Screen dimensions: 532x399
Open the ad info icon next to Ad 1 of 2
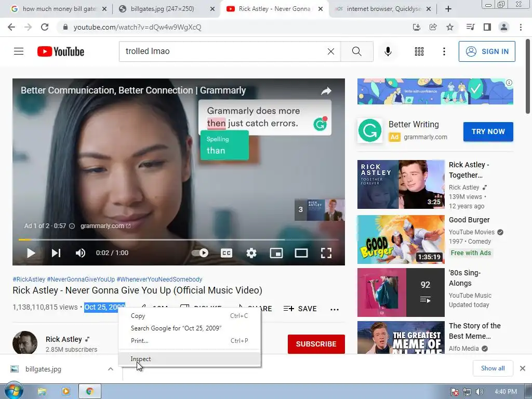click(72, 226)
